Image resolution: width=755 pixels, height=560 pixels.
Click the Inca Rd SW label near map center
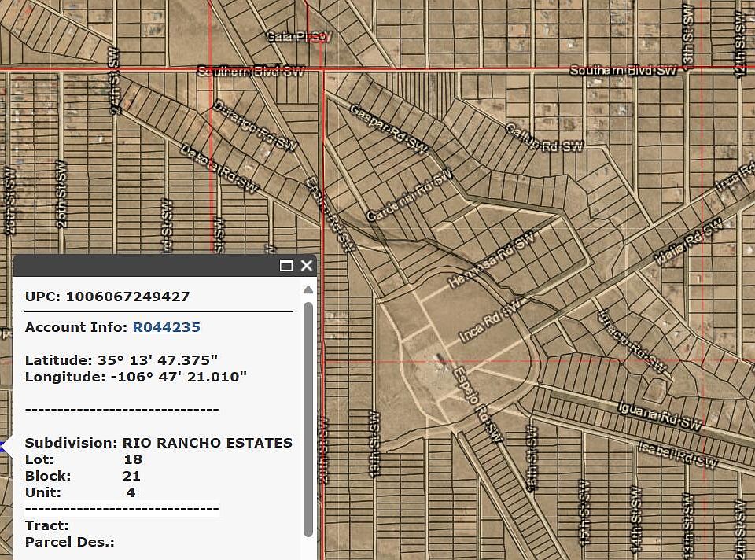pyautogui.click(x=491, y=321)
